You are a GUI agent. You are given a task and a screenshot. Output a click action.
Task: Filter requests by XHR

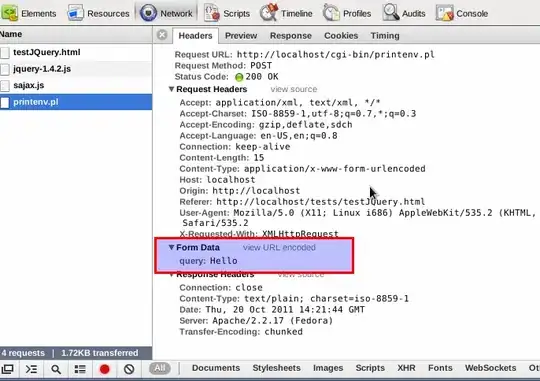[406, 368]
